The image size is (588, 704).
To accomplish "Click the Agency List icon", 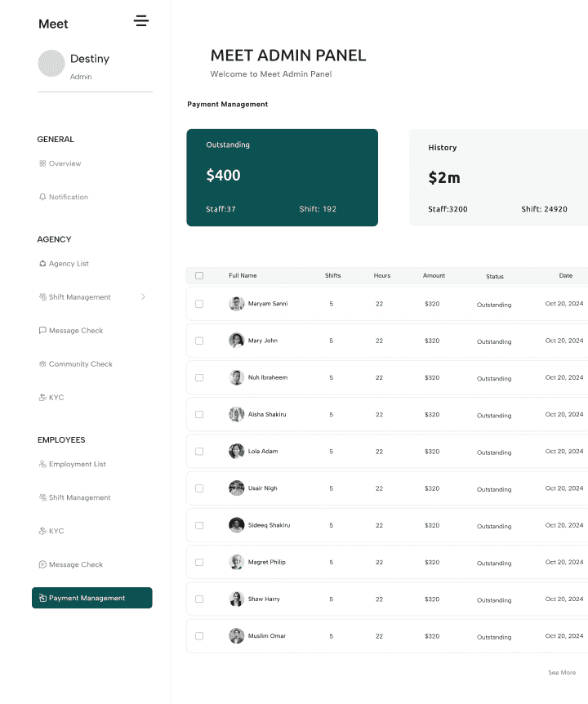I will [x=42, y=264].
